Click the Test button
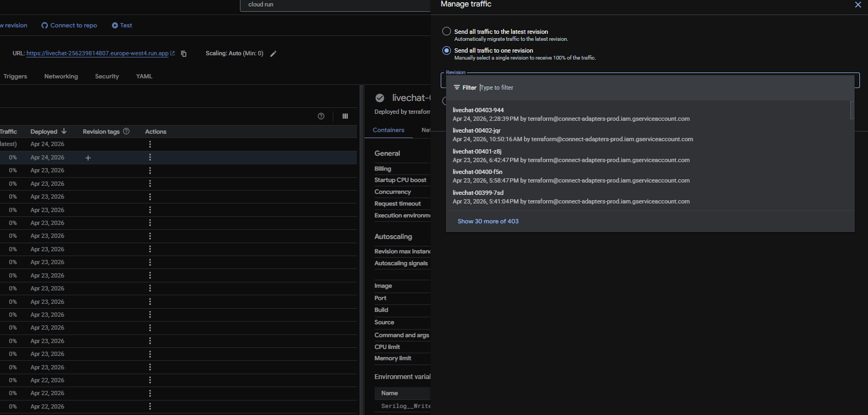This screenshot has height=415, width=868. click(x=122, y=25)
